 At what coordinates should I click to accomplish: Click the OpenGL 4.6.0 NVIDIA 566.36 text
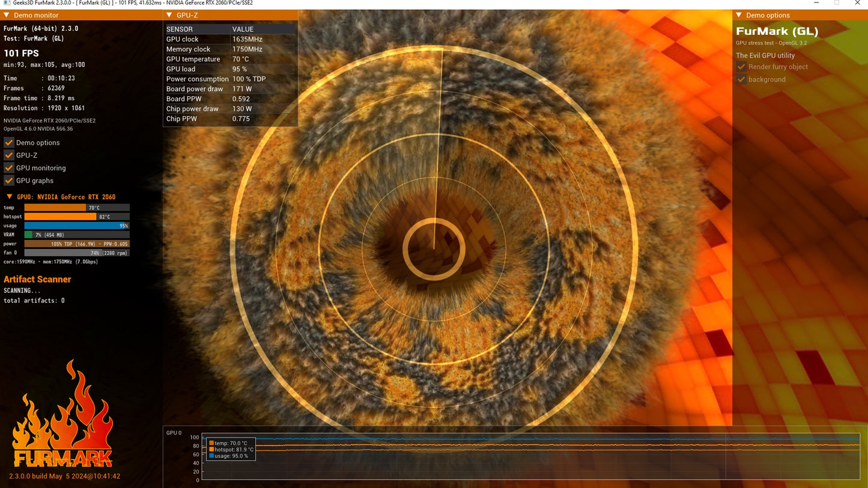38,128
